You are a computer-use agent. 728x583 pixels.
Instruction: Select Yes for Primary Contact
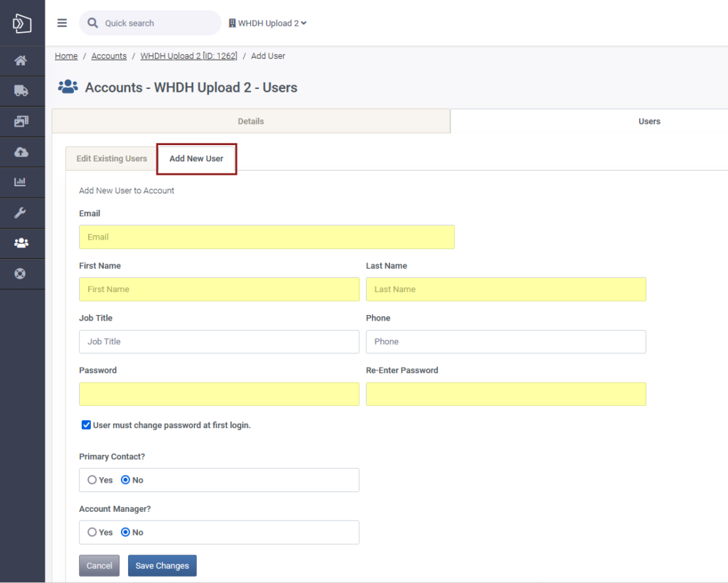coord(92,480)
